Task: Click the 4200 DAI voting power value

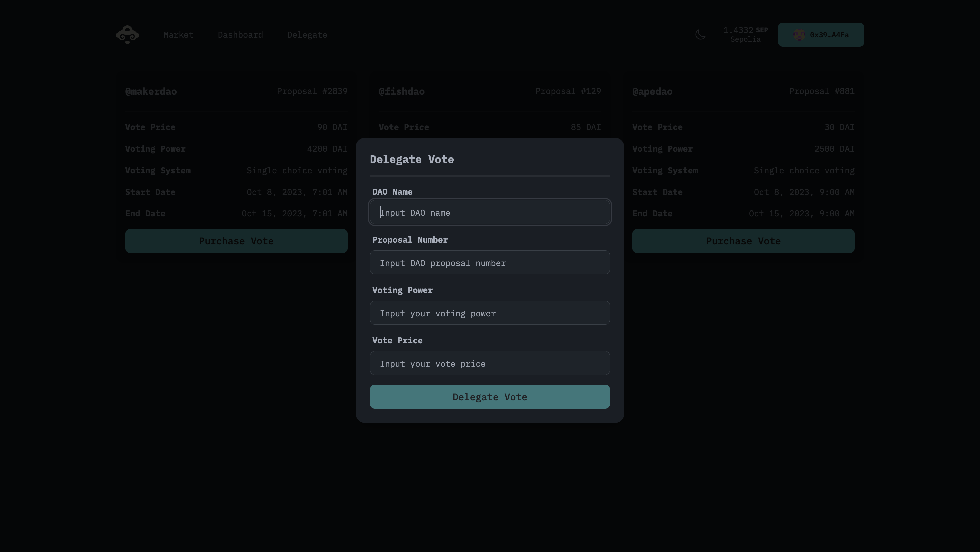Action: click(327, 149)
